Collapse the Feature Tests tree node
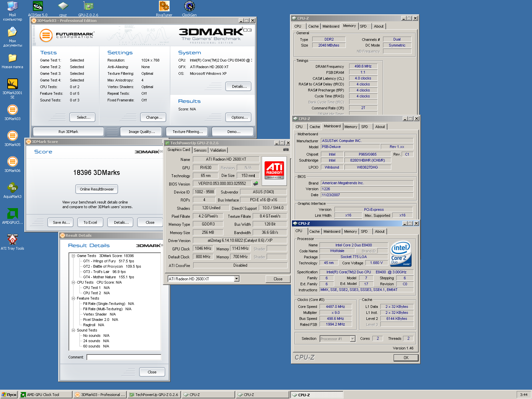This screenshot has width=532, height=399. tap(73, 298)
